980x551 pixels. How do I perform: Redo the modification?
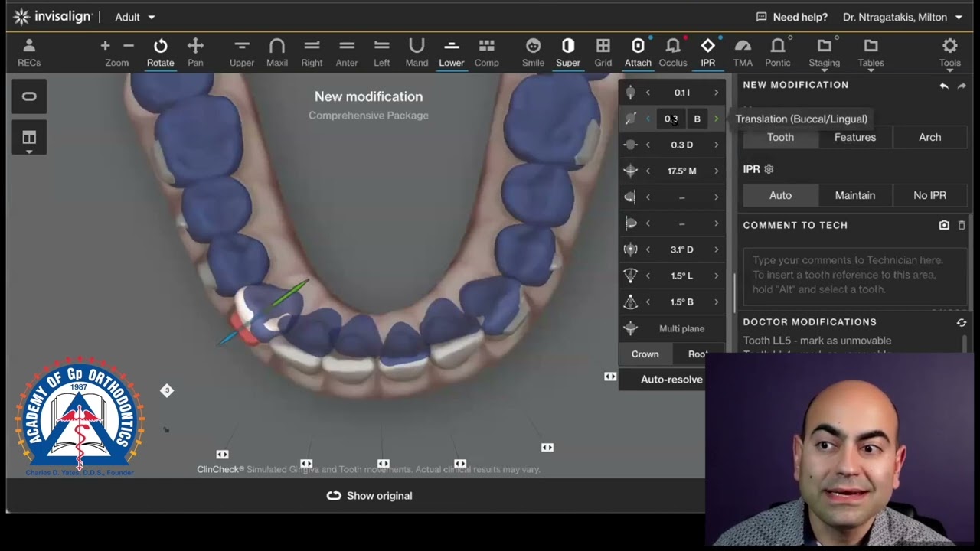point(962,86)
